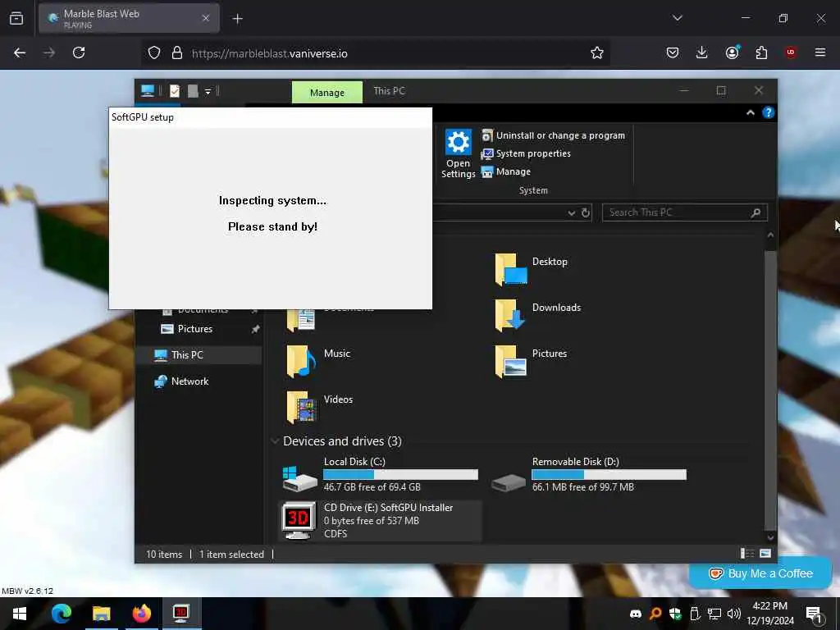Open the Firefox hamburger menu
Viewport: 840px width, 630px height.
click(820, 52)
